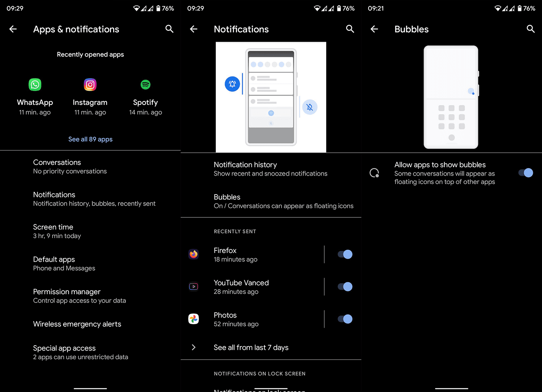Disable Allow apps to show bubbles

pos(526,173)
